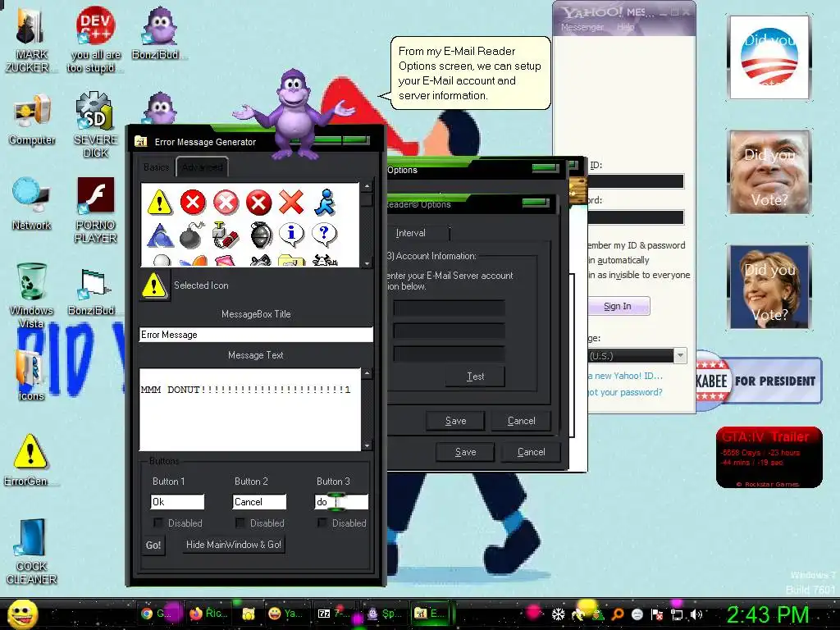Click inside the Message Text area

[x=250, y=410]
